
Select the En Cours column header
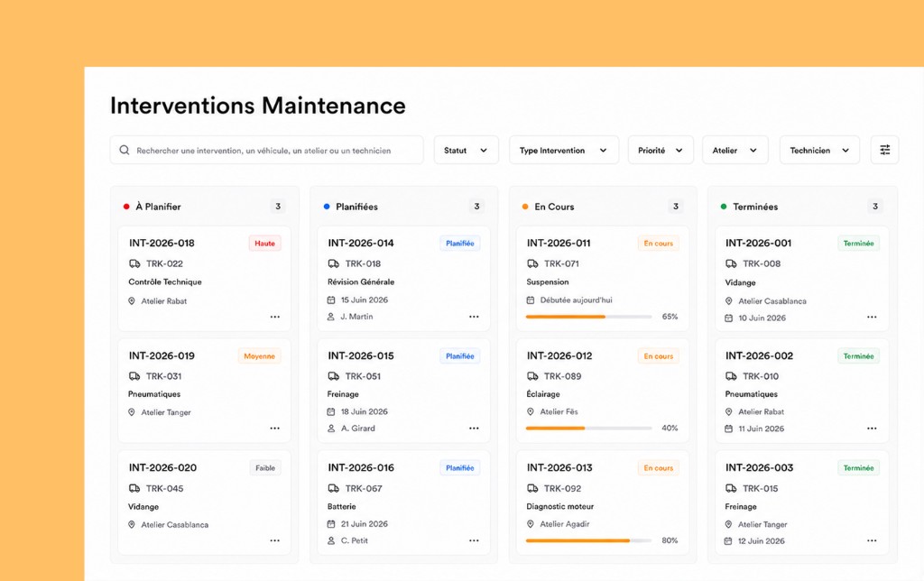tap(554, 207)
